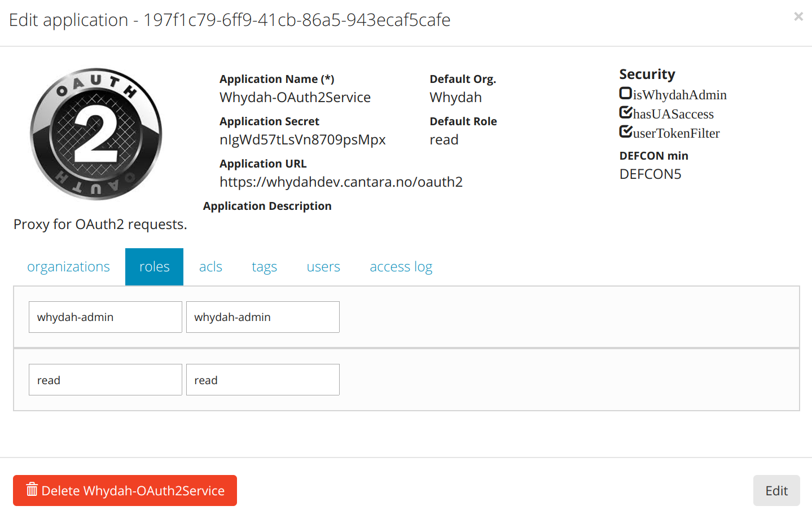Image resolution: width=812 pixels, height=519 pixels.
Task: Toggle the userTokenFilter checkbox
Action: tap(625, 131)
